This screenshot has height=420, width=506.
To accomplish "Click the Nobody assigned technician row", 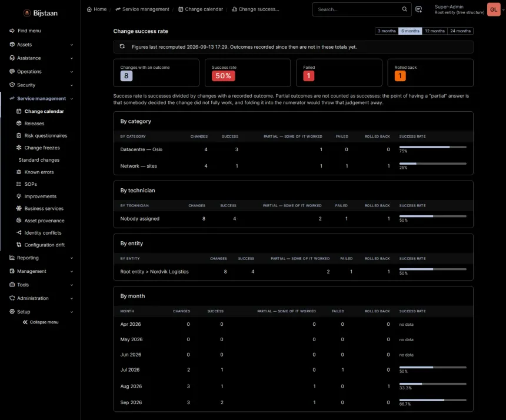I will click(x=294, y=219).
